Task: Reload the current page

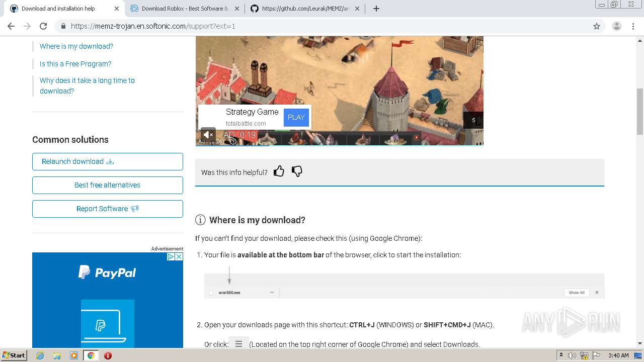Action: point(43,26)
